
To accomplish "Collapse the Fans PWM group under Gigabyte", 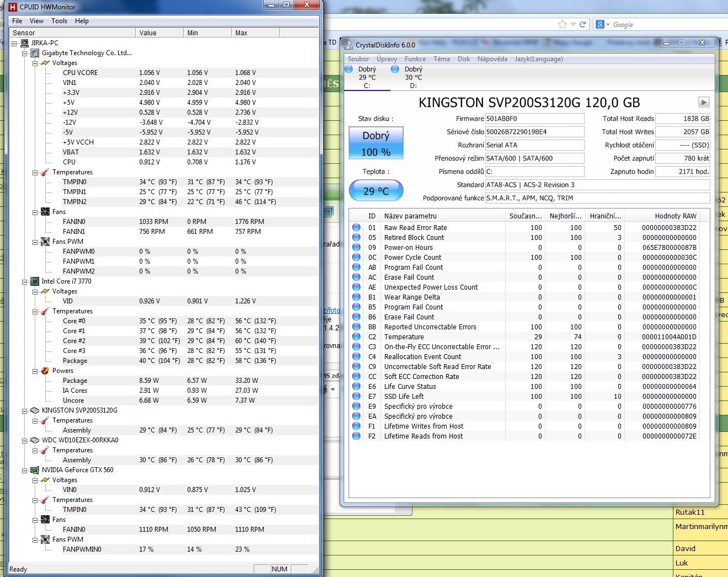I will 35,242.
